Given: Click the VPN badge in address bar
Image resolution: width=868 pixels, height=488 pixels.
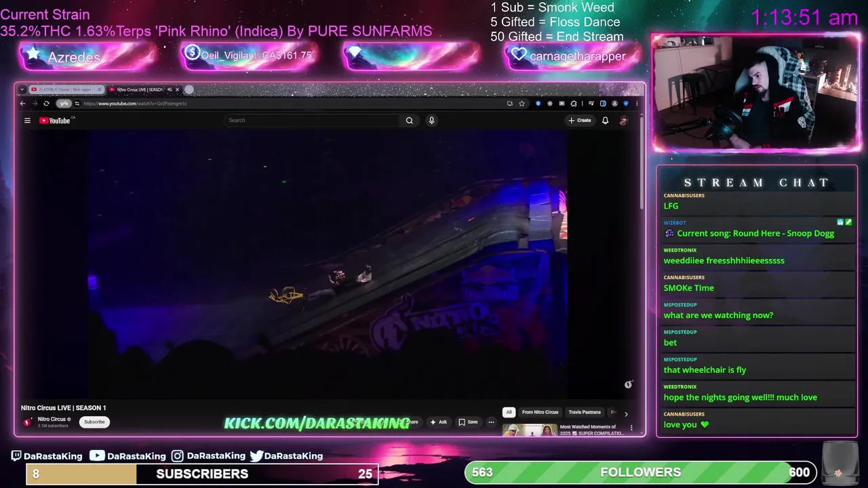Looking at the screenshot, I should [64, 104].
